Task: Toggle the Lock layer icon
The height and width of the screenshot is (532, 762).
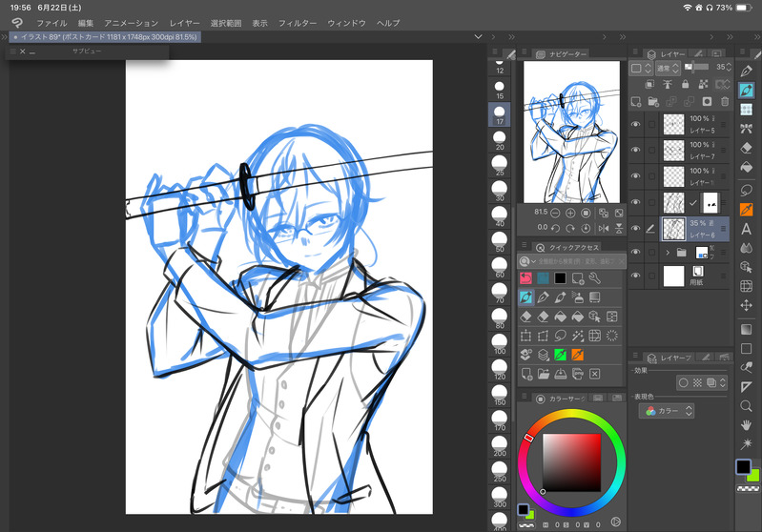Action: tap(685, 84)
